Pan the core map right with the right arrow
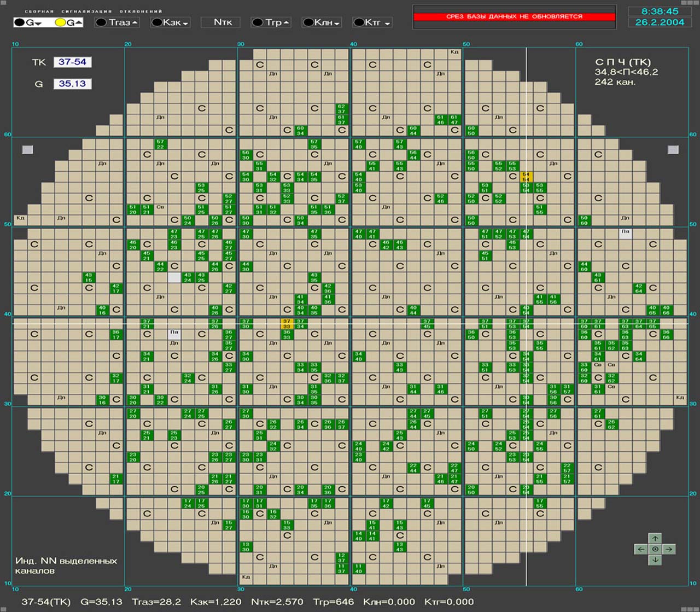 pyautogui.click(x=669, y=549)
